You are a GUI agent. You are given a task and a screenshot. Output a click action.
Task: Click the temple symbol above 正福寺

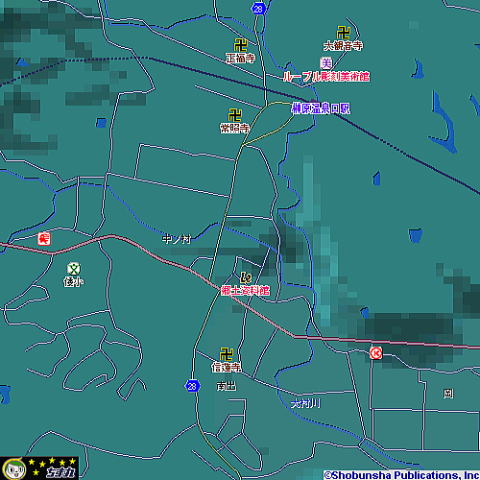(240, 45)
